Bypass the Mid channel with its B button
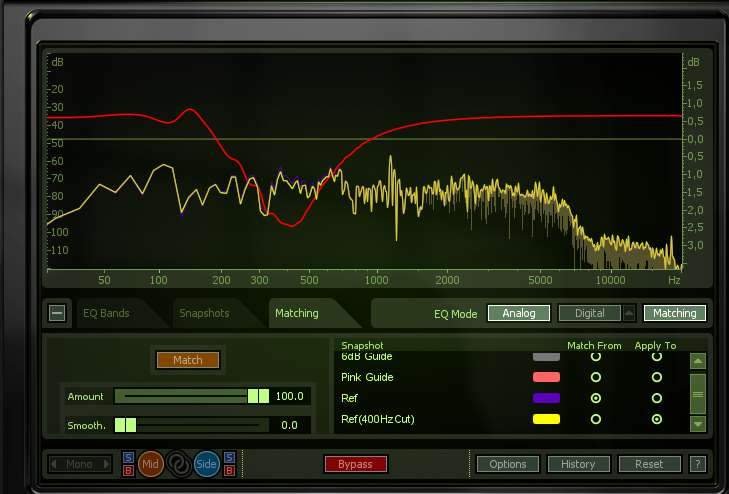Image resolution: width=729 pixels, height=494 pixels. tap(128, 470)
